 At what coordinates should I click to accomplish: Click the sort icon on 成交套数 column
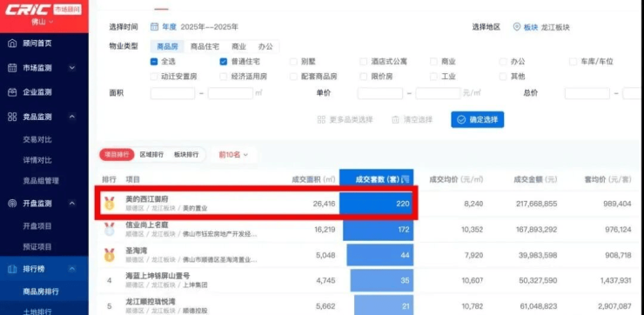405,179
